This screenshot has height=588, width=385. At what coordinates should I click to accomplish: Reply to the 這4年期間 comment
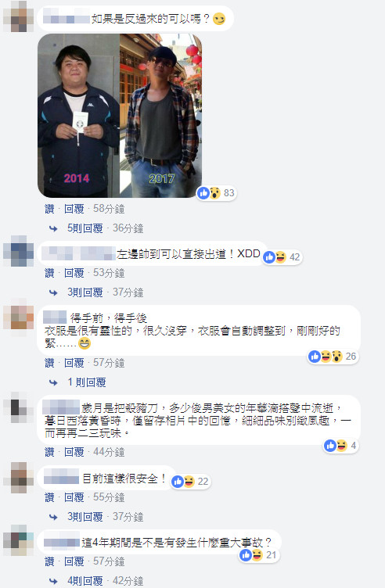pyautogui.click(x=74, y=561)
